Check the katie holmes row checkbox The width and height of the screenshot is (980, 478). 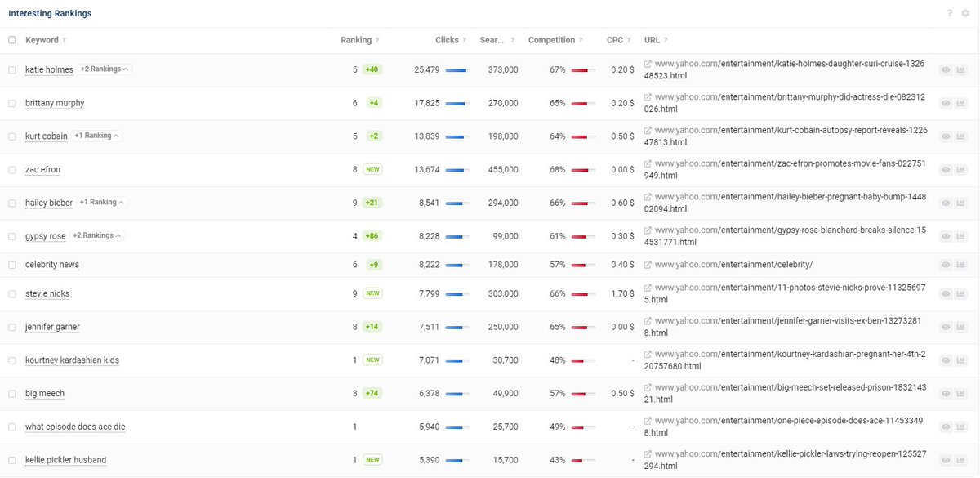(x=12, y=70)
